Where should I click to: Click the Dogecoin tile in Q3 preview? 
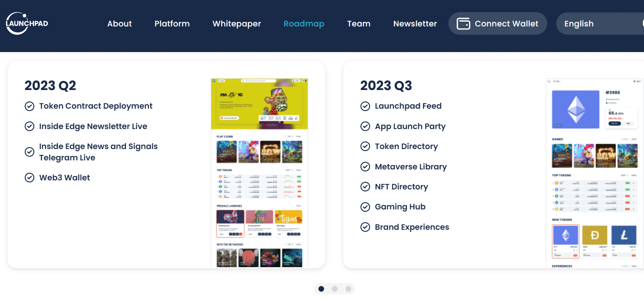595,242
